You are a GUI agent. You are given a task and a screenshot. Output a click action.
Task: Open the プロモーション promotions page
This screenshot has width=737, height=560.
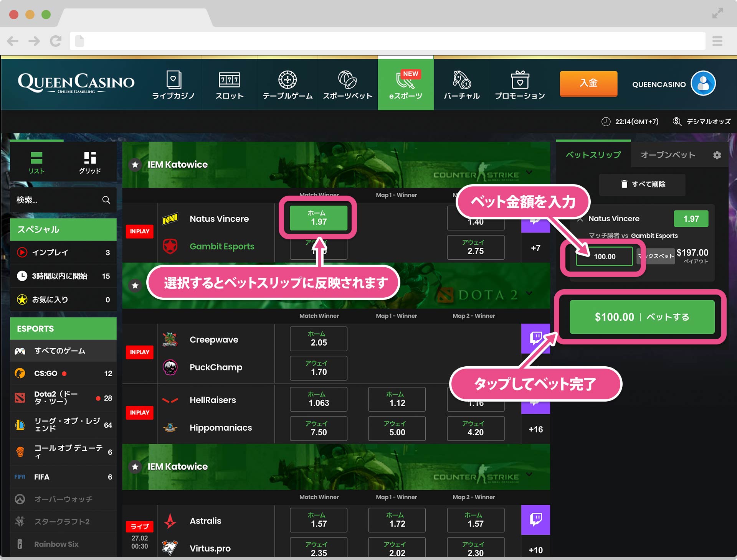coord(520,85)
